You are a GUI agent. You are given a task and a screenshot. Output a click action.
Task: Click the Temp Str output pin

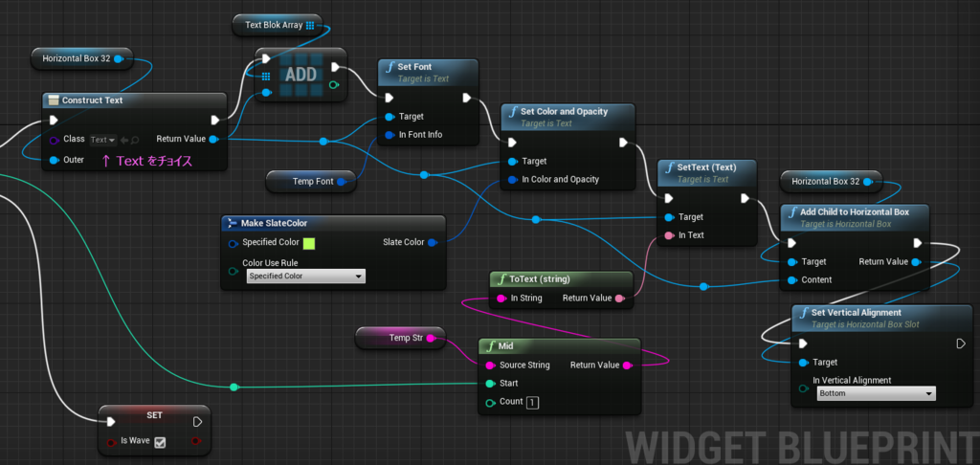click(431, 338)
